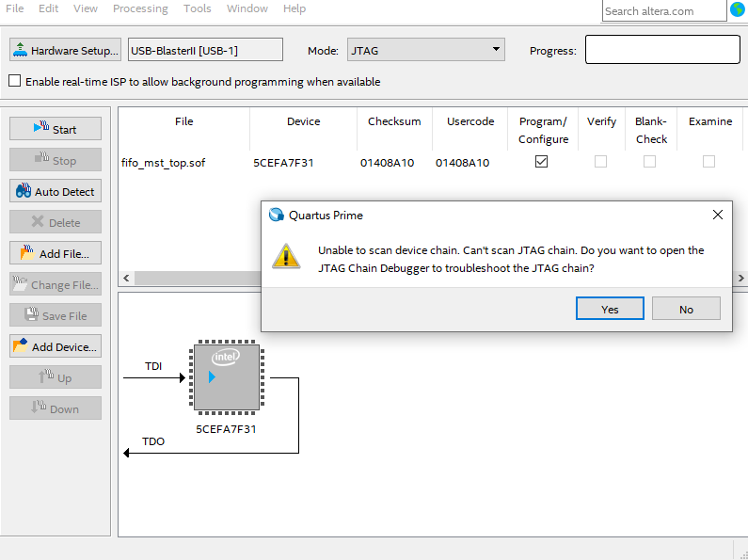Click USB-BlasterII [USB-1] hardware field
Viewport: 748px width, 560px height.
pyautogui.click(x=205, y=50)
